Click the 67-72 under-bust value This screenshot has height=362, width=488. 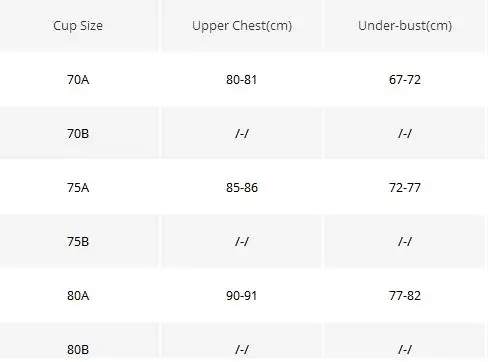click(x=405, y=80)
